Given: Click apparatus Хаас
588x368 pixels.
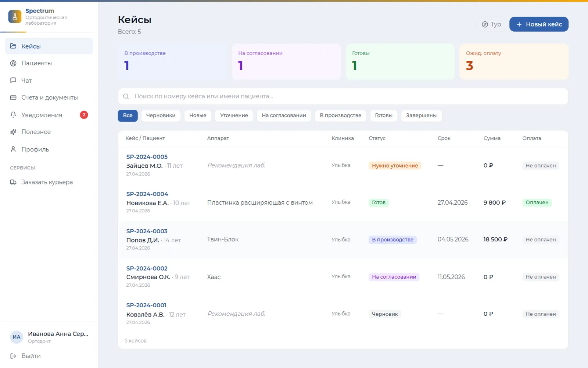Looking at the screenshot, I should pos(214,277).
